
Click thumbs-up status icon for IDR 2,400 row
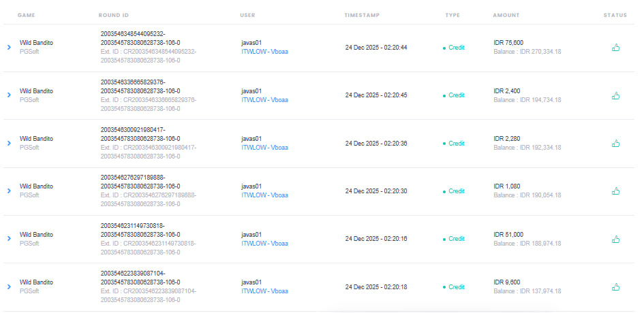pyautogui.click(x=615, y=95)
